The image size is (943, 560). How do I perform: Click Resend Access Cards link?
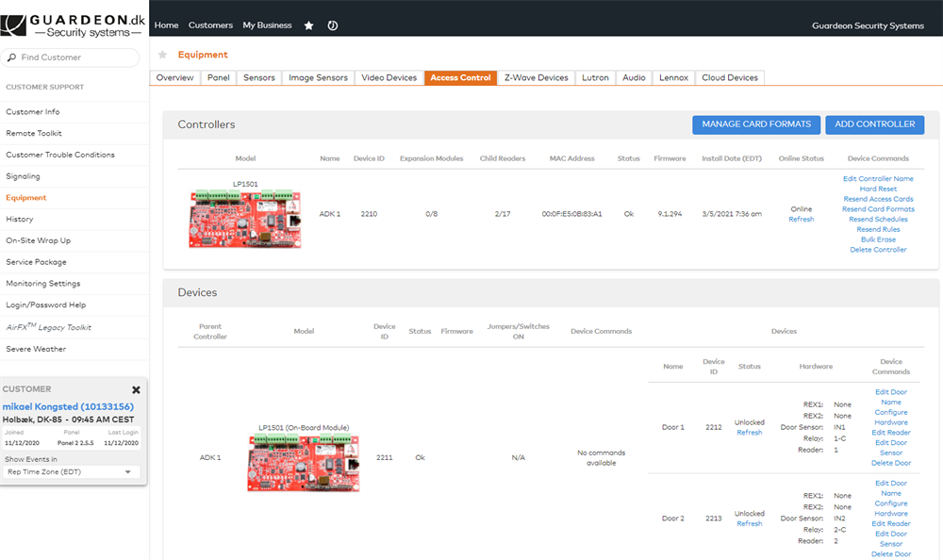point(878,199)
